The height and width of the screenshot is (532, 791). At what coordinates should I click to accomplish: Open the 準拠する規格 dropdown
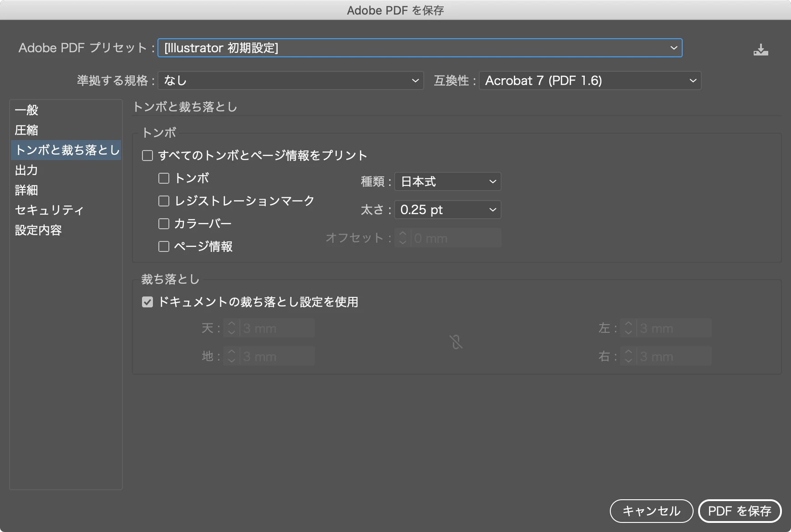[x=291, y=80]
